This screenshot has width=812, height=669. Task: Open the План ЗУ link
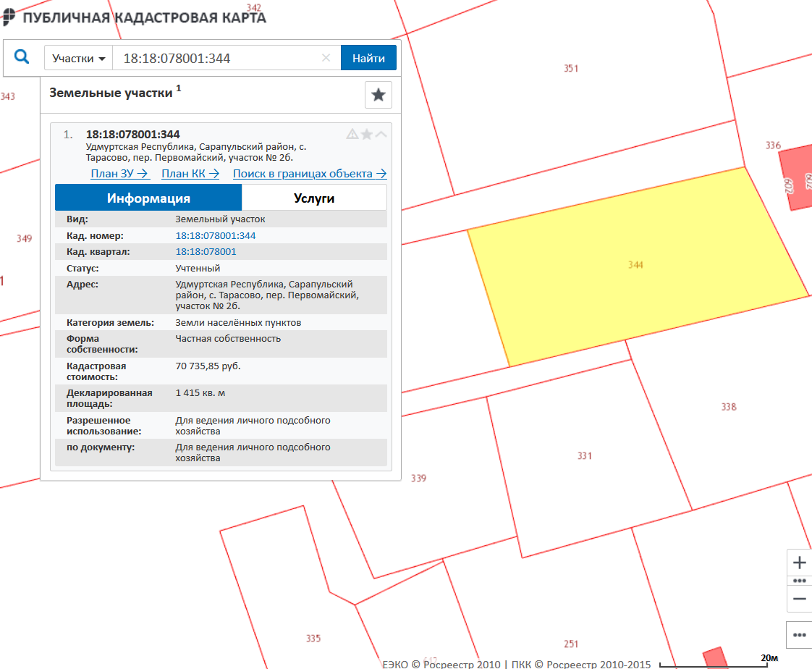coord(119,174)
